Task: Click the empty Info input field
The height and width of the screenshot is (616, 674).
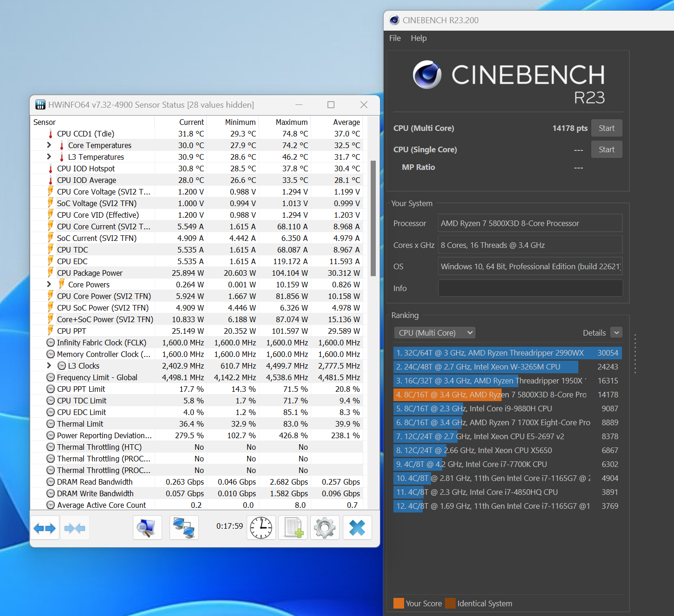Action: 530,288
